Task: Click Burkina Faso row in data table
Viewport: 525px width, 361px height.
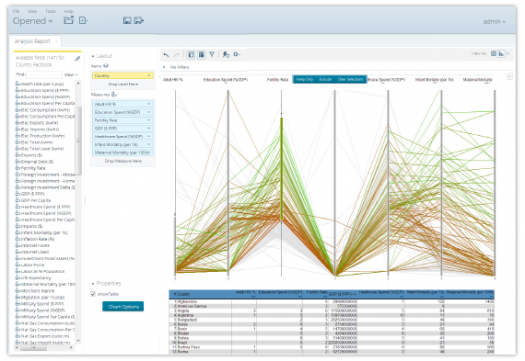Action: tap(331, 347)
